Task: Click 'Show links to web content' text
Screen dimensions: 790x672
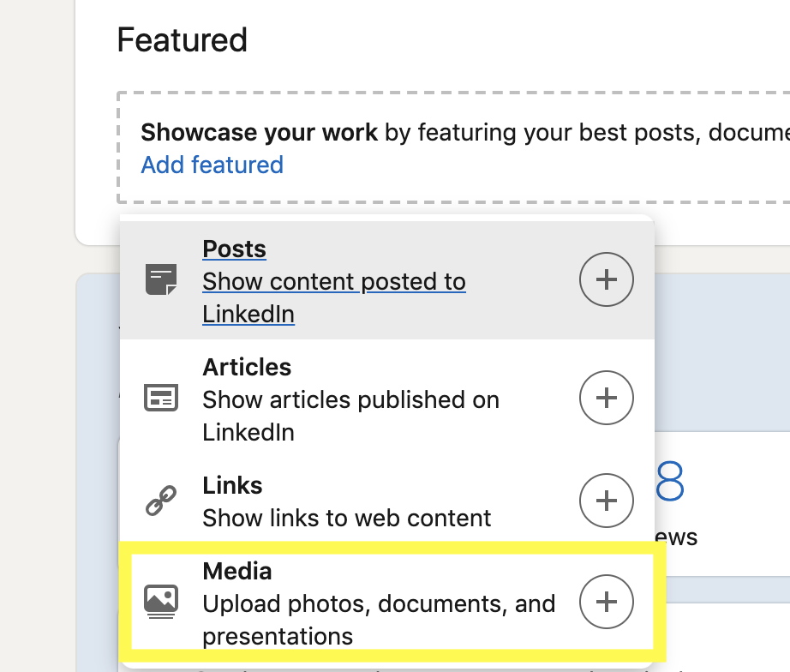Action: click(x=347, y=519)
